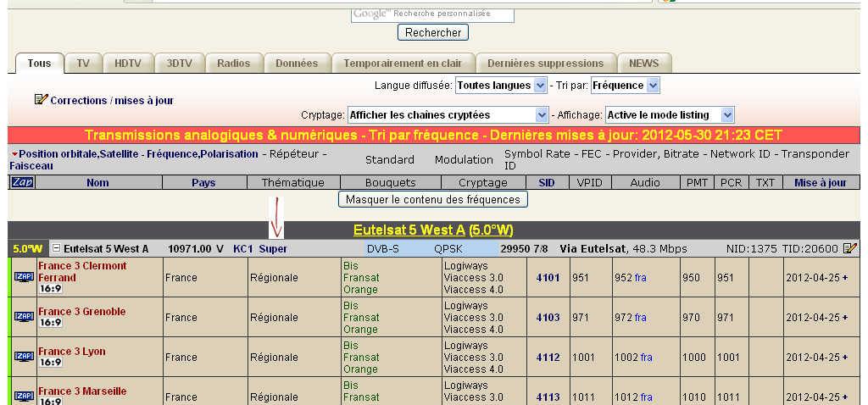Collapse the Eutelsat 5 West A 10971.00 frequency row
The width and height of the screenshot is (868, 405).
coord(56,248)
